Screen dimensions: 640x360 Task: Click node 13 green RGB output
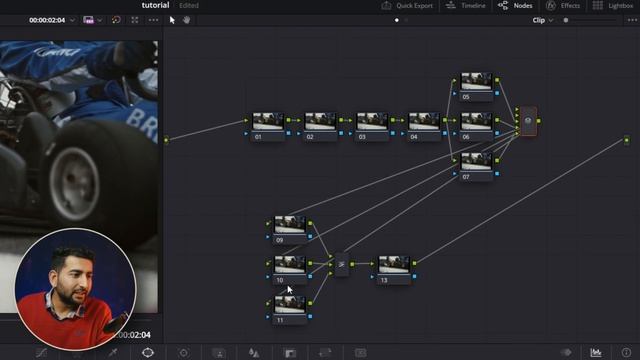coord(414,263)
